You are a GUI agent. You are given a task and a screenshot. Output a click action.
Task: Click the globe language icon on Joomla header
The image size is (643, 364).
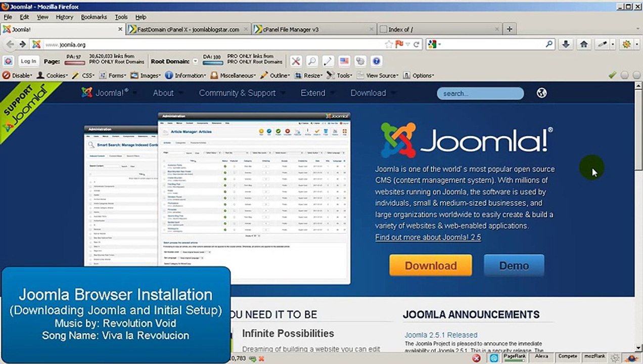click(x=541, y=93)
